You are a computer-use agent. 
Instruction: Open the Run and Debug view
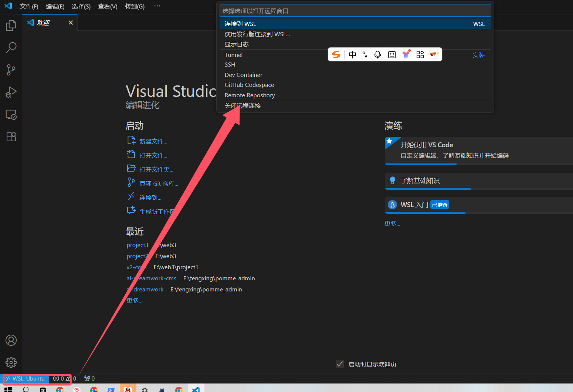coord(11,92)
